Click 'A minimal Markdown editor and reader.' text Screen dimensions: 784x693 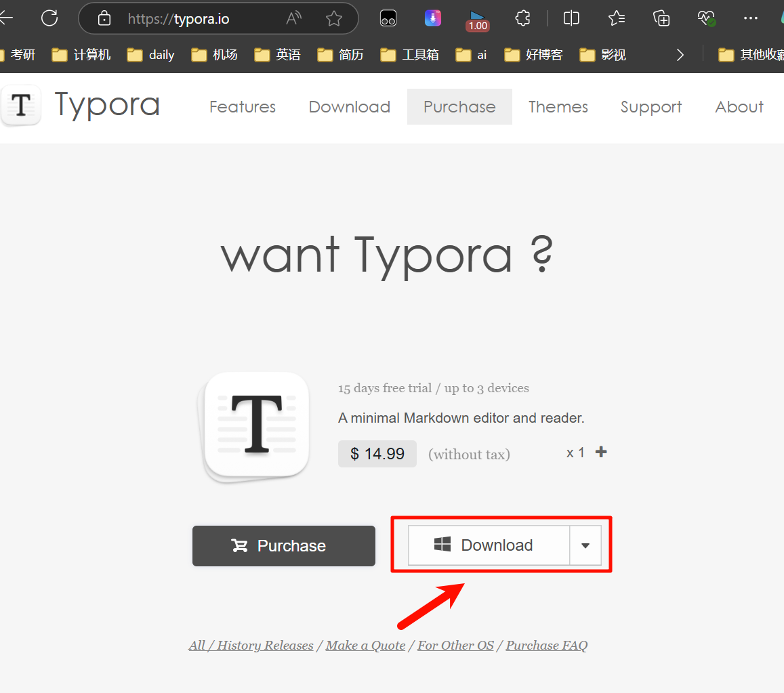tap(461, 418)
